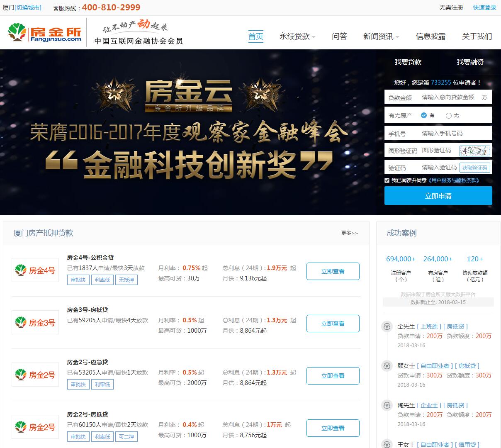Click the 利率低 tag under 房金2号-应急贷

(x=102, y=385)
